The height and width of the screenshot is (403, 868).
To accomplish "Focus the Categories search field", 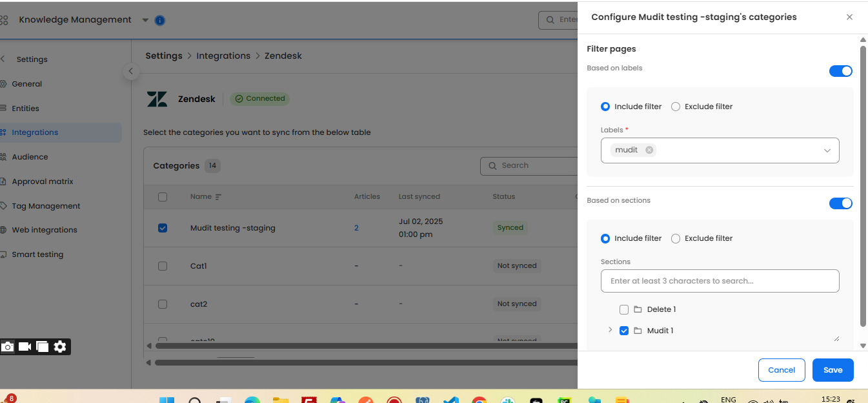I will coord(529,165).
